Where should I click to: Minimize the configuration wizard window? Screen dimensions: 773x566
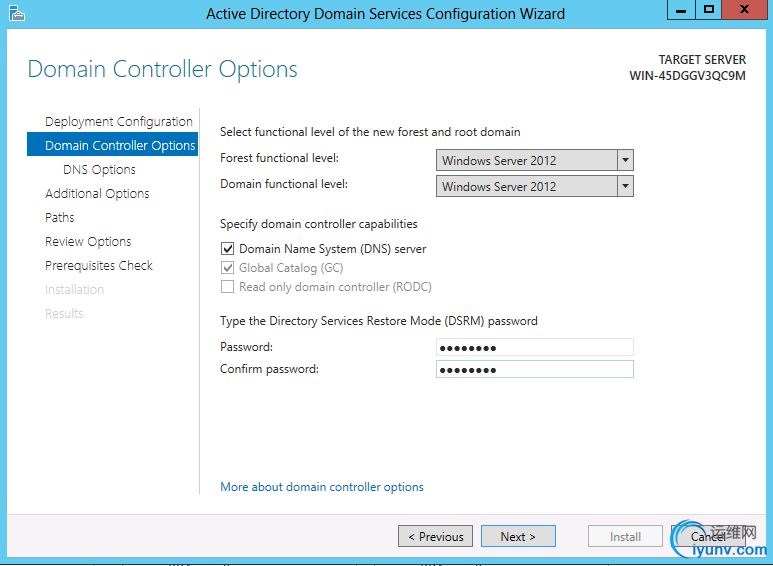(680, 10)
